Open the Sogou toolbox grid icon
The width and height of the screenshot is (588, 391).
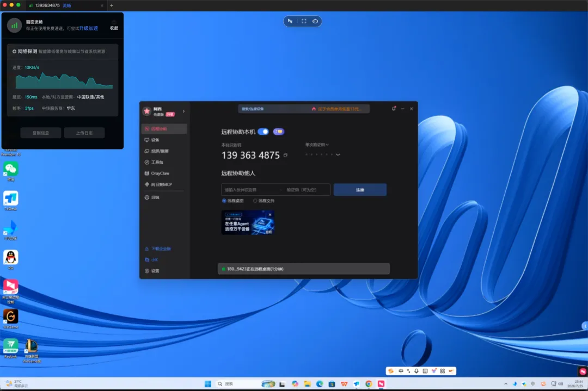(443, 371)
